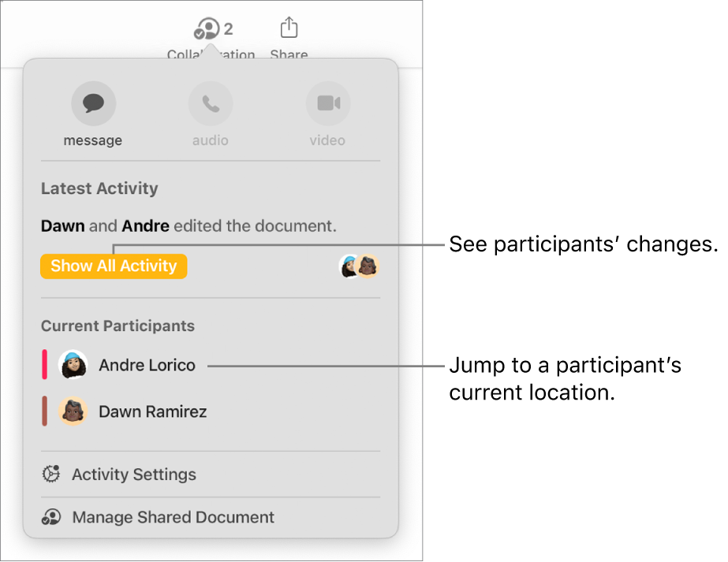
Task: Click Dawn Ramirez's avatar
Action: [73, 411]
